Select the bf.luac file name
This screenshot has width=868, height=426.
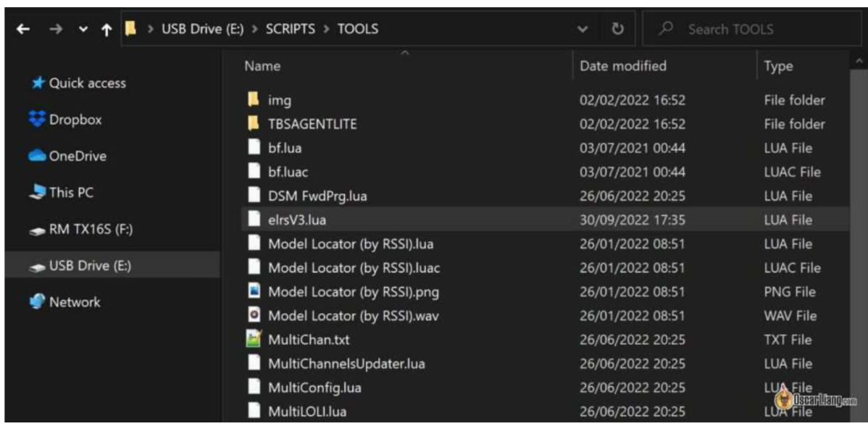(288, 172)
